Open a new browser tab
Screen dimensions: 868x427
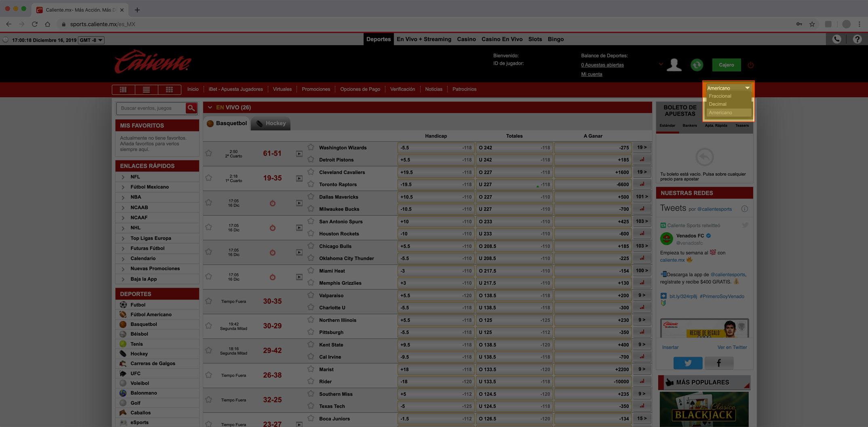click(x=137, y=10)
